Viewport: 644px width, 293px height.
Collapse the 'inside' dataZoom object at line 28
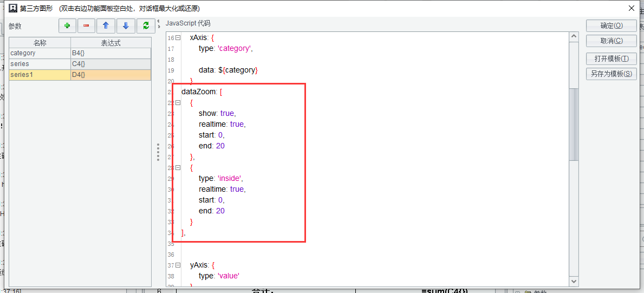pyautogui.click(x=178, y=168)
